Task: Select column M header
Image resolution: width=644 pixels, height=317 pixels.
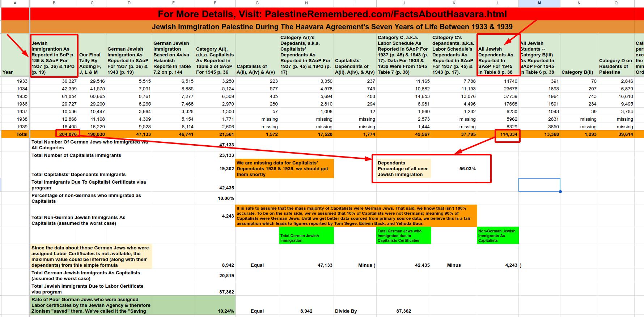Action: pos(539,3)
